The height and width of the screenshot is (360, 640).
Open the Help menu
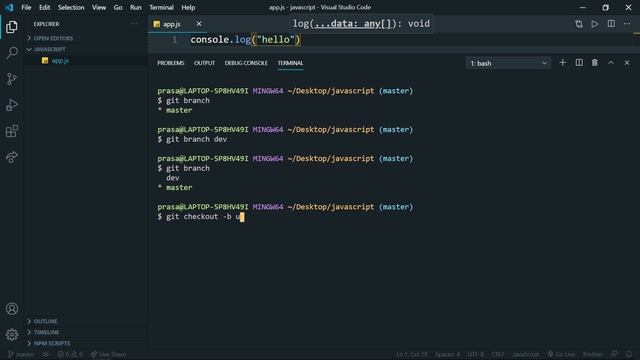(x=188, y=7)
